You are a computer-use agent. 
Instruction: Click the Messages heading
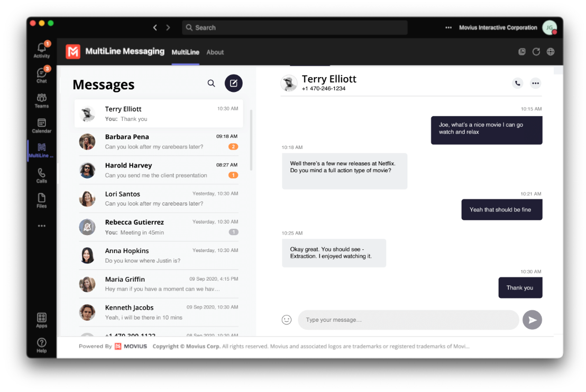104,85
